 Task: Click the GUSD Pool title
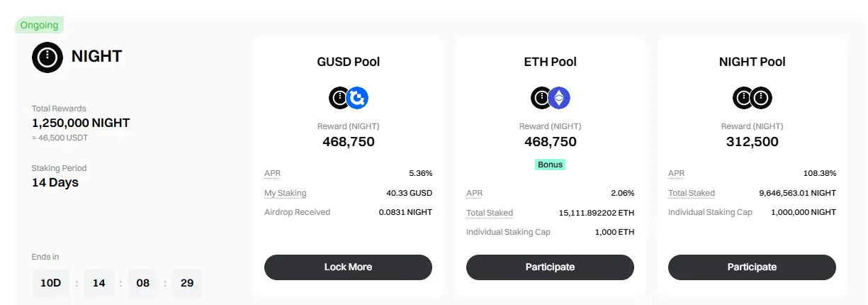click(349, 62)
